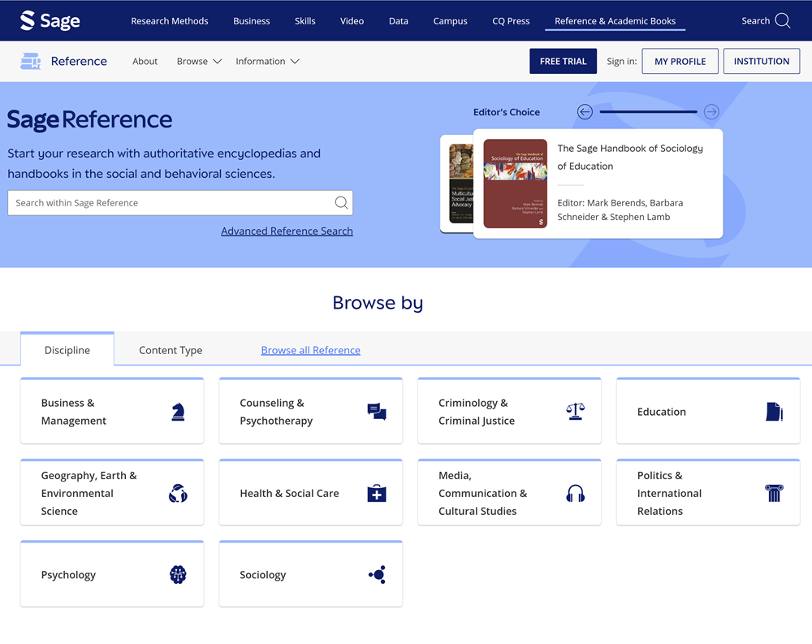Expand the Browse dropdown menu

[199, 62]
